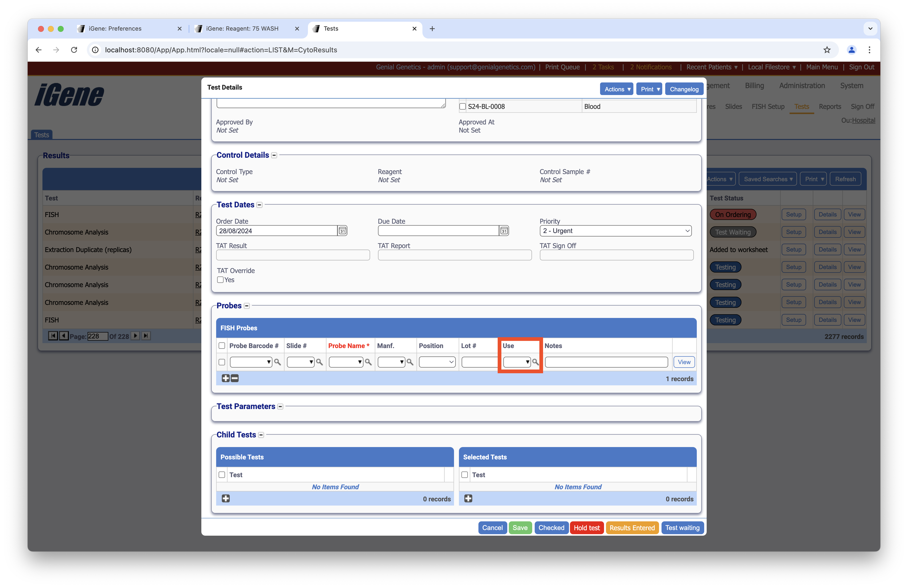Switch to the iGene: Preferences browser tab
The height and width of the screenshot is (588, 908).
click(x=115, y=29)
